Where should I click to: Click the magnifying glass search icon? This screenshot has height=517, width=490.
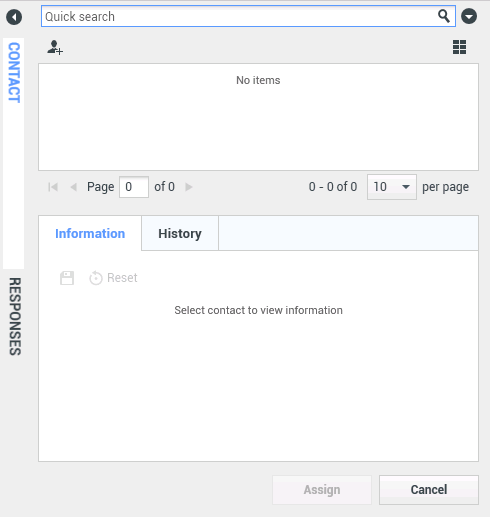tap(444, 16)
